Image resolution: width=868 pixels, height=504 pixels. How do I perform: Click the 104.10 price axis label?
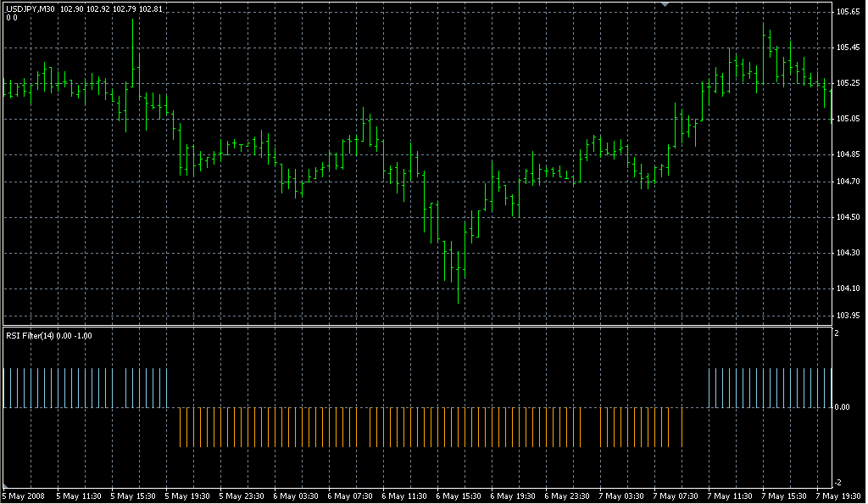[848, 288]
